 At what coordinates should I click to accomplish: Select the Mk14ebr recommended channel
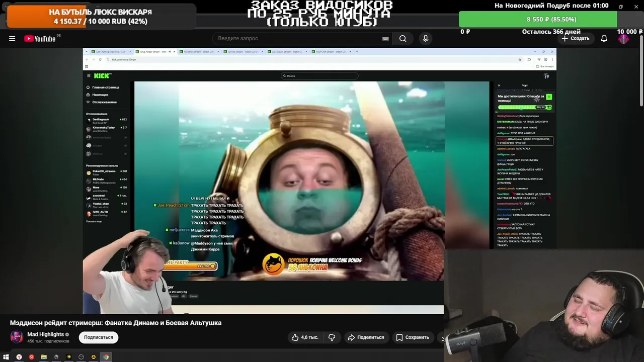pyautogui.click(x=107, y=180)
